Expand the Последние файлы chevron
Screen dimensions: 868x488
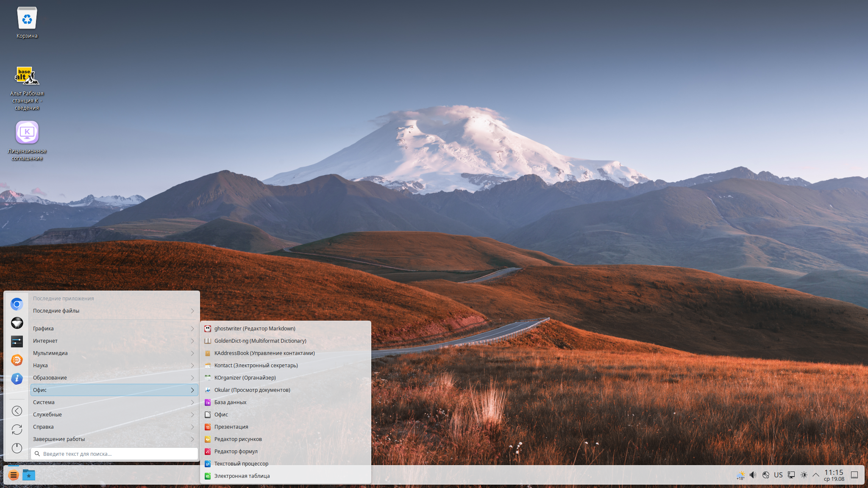(192, 311)
